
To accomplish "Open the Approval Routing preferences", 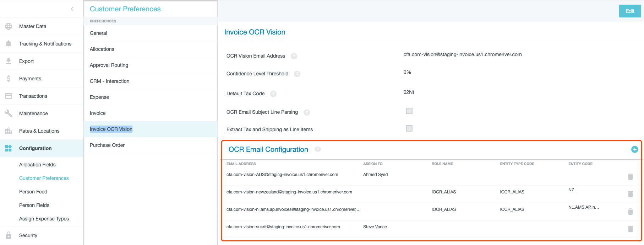I will (109, 65).
